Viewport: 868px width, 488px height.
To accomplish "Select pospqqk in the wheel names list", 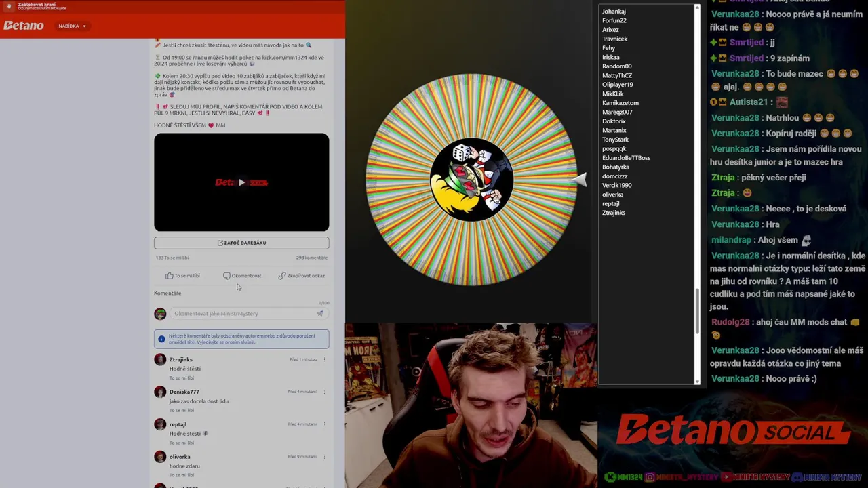I will point(614,148).
